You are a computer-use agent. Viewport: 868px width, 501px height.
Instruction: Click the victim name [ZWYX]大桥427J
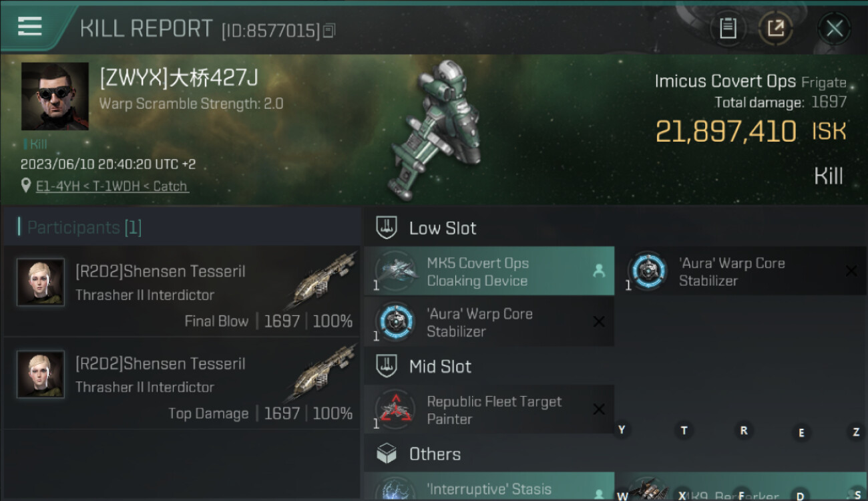click(179, 78)
